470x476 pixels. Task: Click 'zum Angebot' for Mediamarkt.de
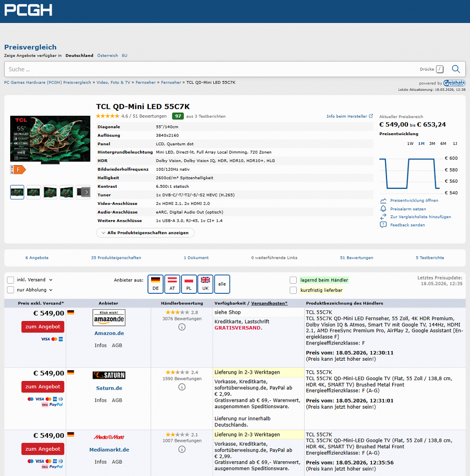(43, 449)
